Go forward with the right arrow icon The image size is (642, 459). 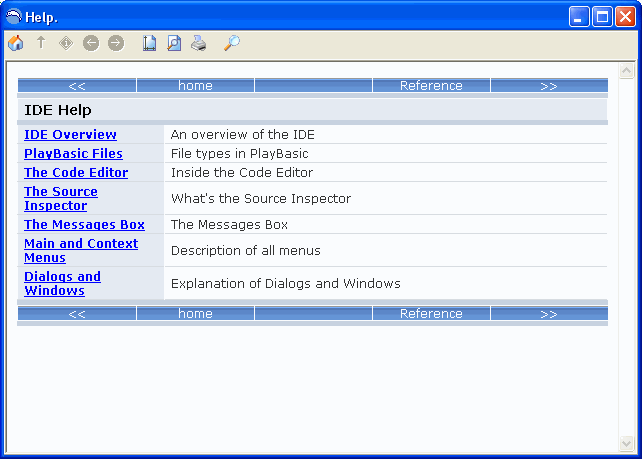116,43
